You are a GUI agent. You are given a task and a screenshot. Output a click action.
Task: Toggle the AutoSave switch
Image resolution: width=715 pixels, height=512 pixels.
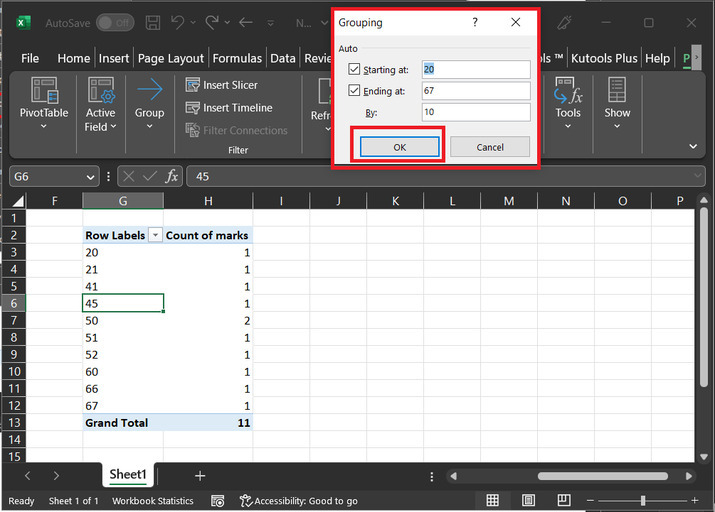click(x=116, y=22)
